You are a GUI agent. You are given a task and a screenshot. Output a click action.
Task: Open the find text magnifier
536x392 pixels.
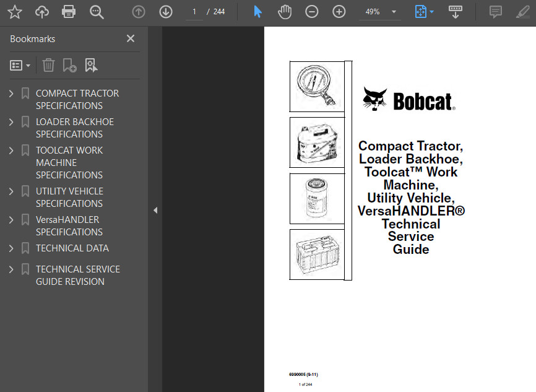click(97, 12)
